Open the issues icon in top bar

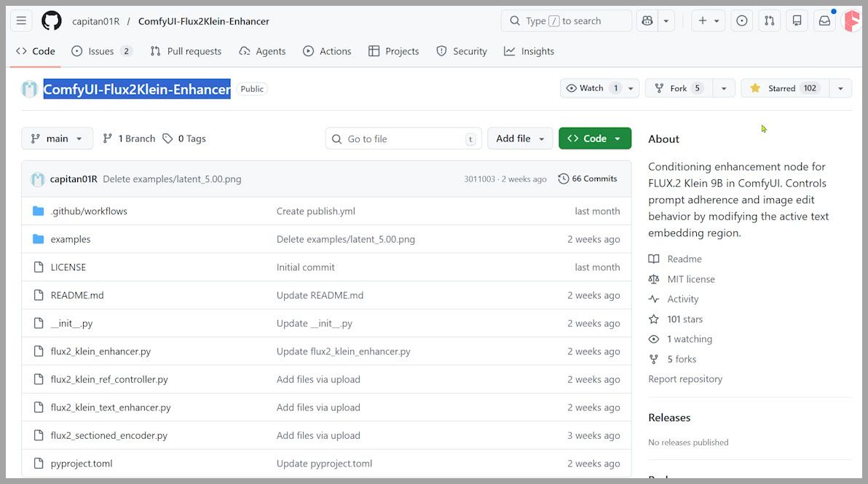point(741,21)
